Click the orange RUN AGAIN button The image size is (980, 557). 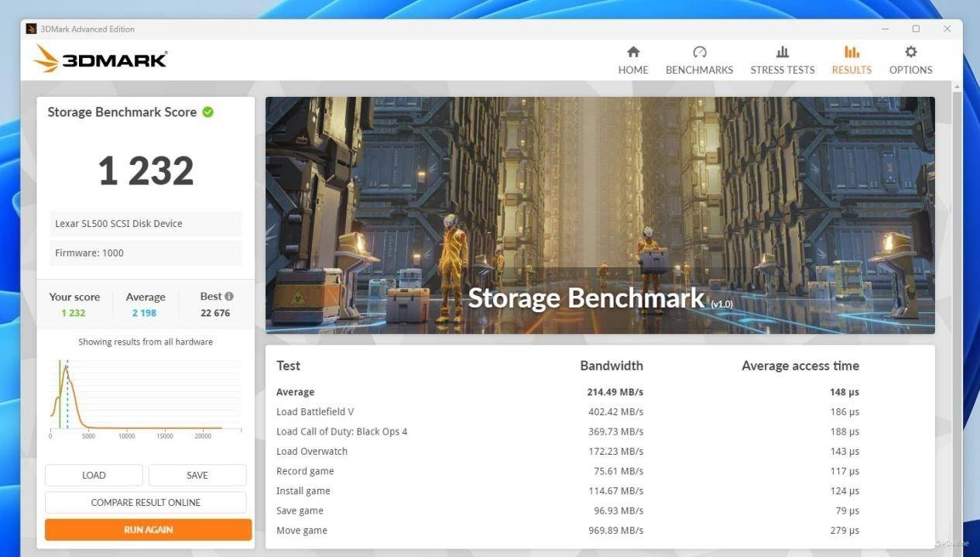coord(148,530)
